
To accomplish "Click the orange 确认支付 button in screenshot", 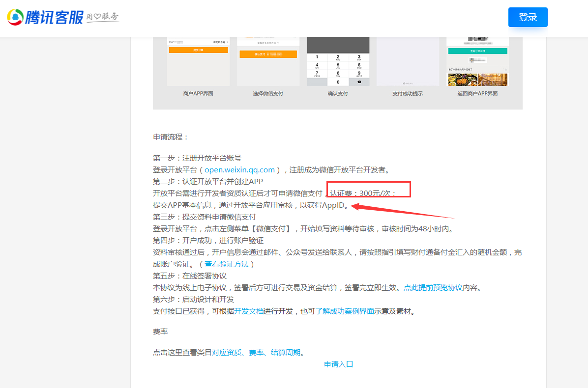I will pos(268,55).
